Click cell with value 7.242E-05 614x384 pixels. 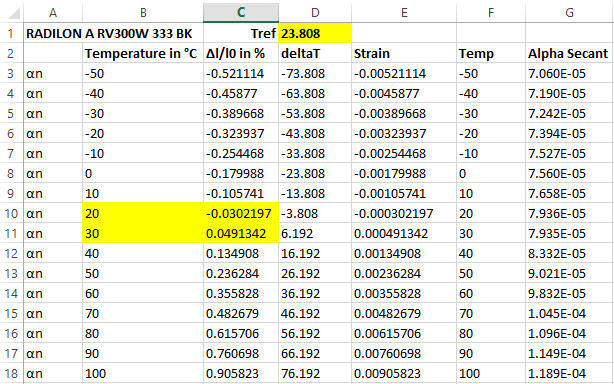[570, 113]
